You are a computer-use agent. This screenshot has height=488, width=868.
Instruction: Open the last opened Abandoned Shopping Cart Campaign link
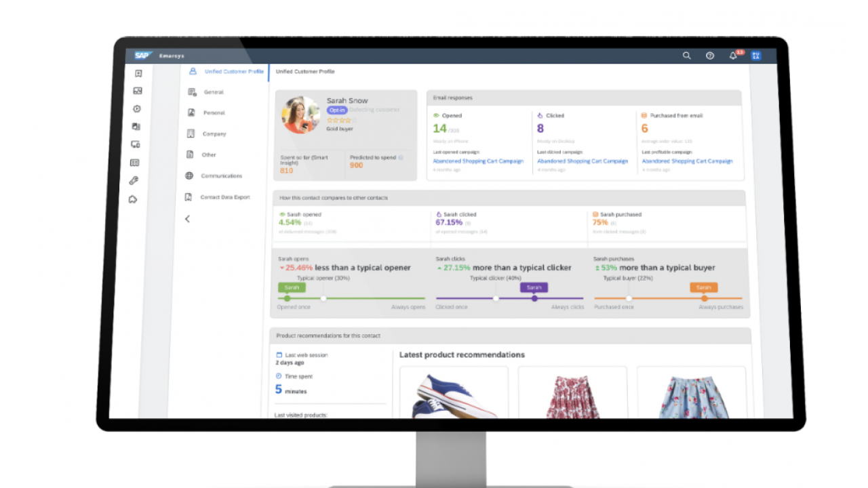(x=478, y=161)
